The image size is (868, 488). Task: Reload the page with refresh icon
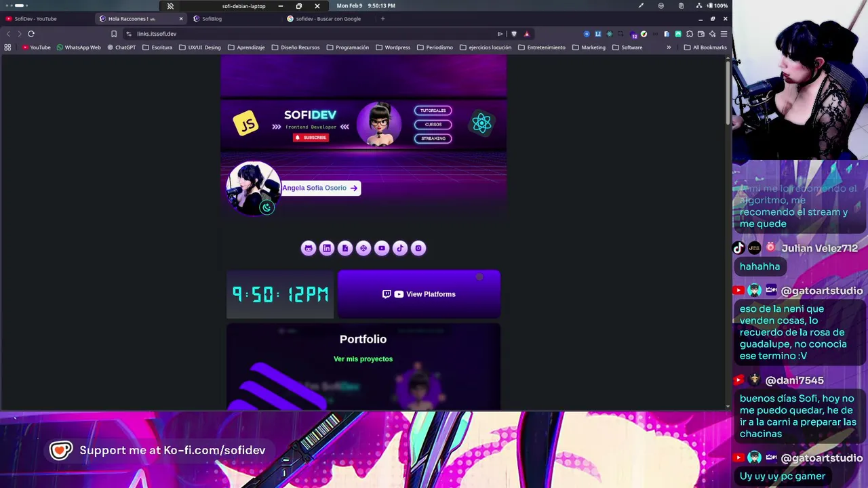(31, 33)
